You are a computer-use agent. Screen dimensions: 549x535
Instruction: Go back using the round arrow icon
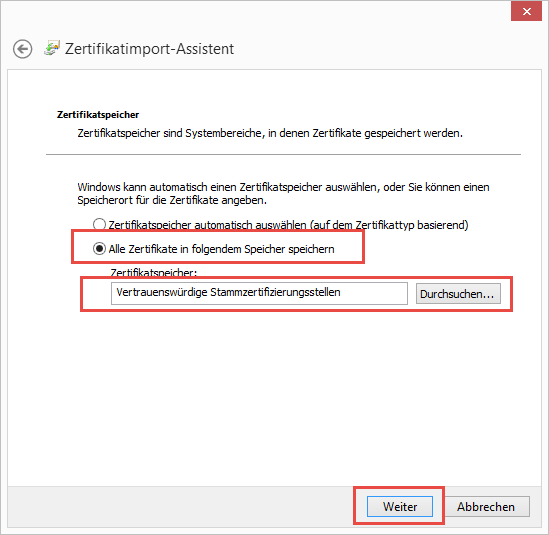[x=23, y=49]
